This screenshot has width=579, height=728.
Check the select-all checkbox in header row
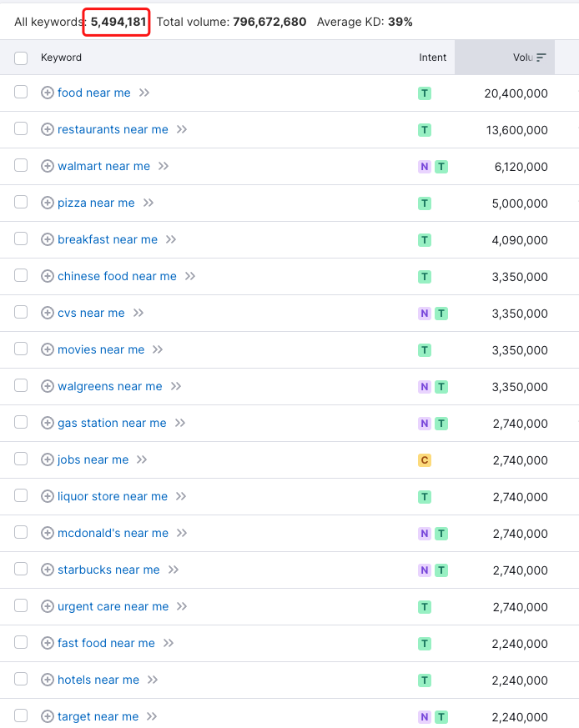pos(21,58)
